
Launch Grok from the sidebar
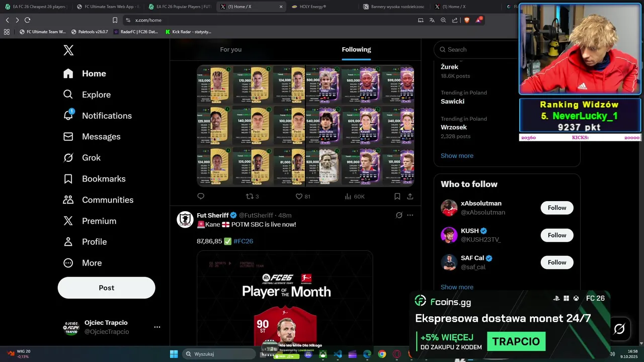click(x=82, y=158)
